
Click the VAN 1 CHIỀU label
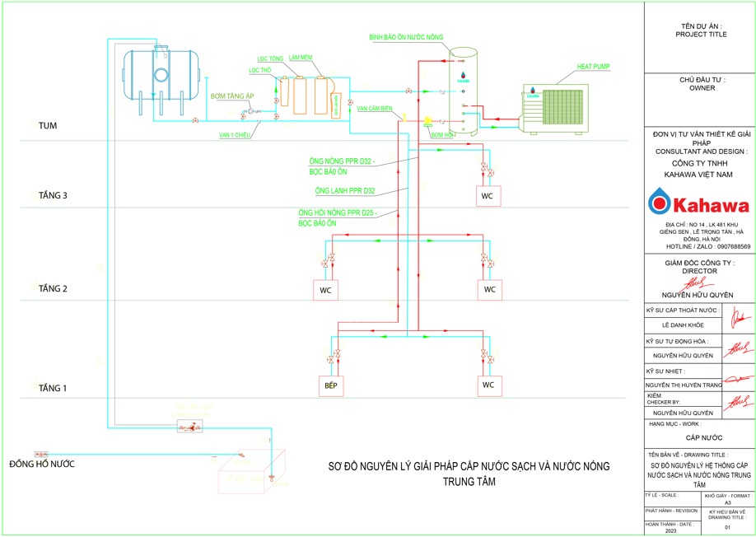click(x=234, y=134)
